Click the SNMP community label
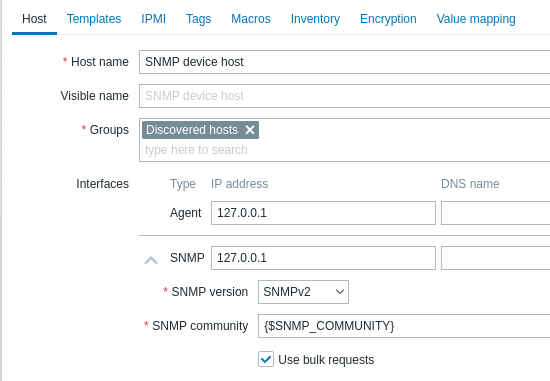Viewport: 550px width, 381px height. [200, 326]
